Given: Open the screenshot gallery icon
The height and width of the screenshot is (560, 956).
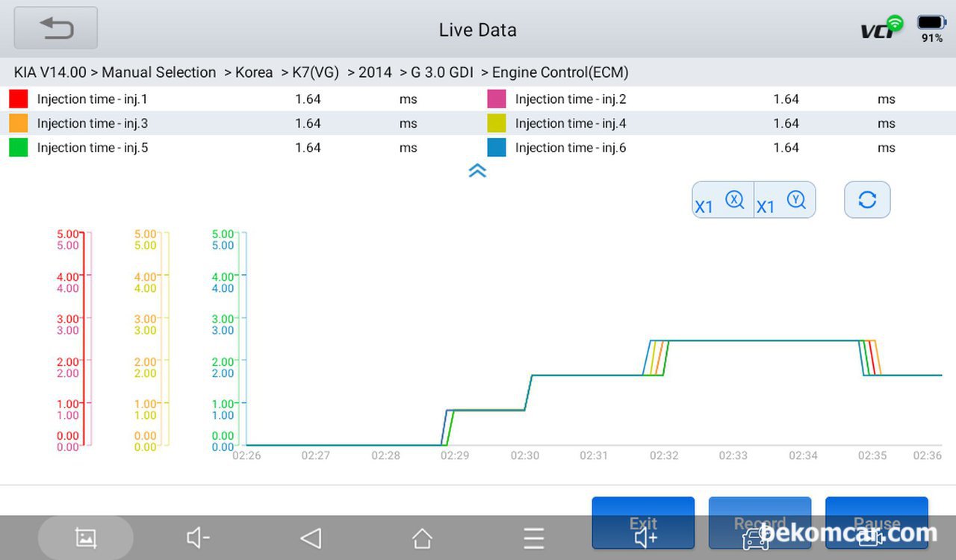Looking at the screenshot, I should click(86, 538).
